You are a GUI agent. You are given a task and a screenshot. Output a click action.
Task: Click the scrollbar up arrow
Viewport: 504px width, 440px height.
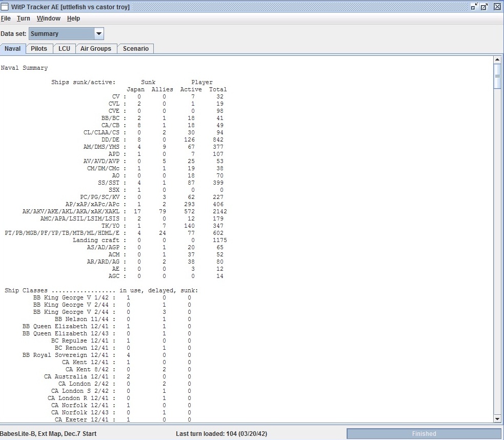click(497, 60)
